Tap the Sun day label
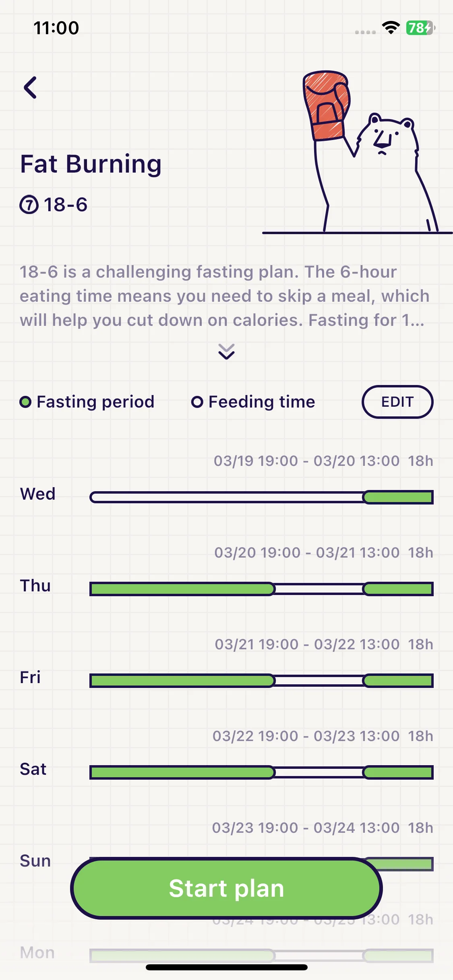 (x=35, y=861)
